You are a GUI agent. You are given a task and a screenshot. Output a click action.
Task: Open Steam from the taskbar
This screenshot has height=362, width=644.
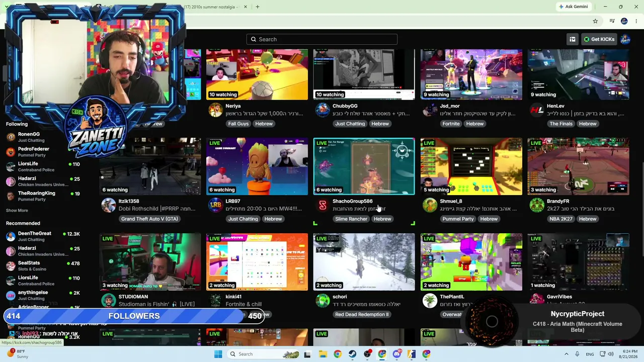pyautogui.click(x=352, y=354)
